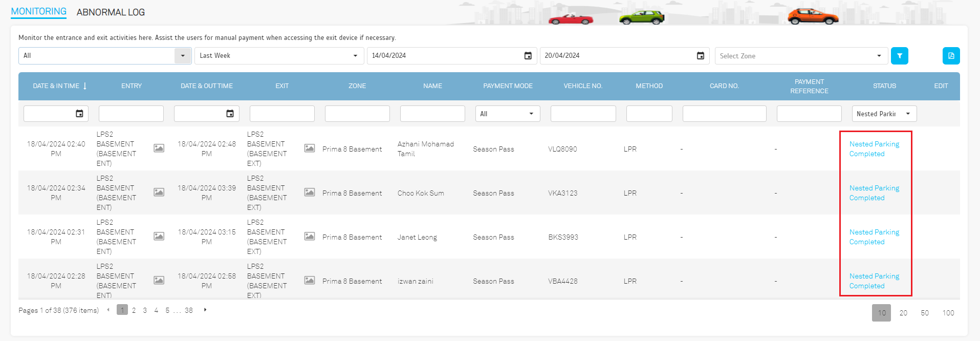Switch to the Abnormal Log tab
The height and width of the screenshot is (341, 980).
point(111,12)
